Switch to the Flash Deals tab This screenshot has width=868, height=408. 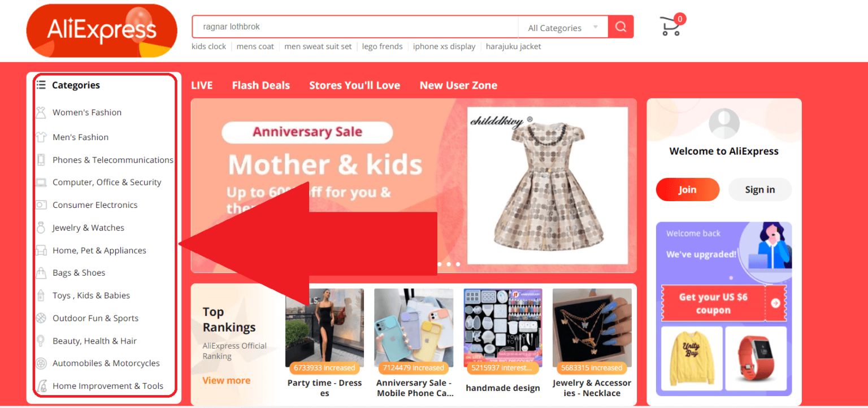pos(261,85)
